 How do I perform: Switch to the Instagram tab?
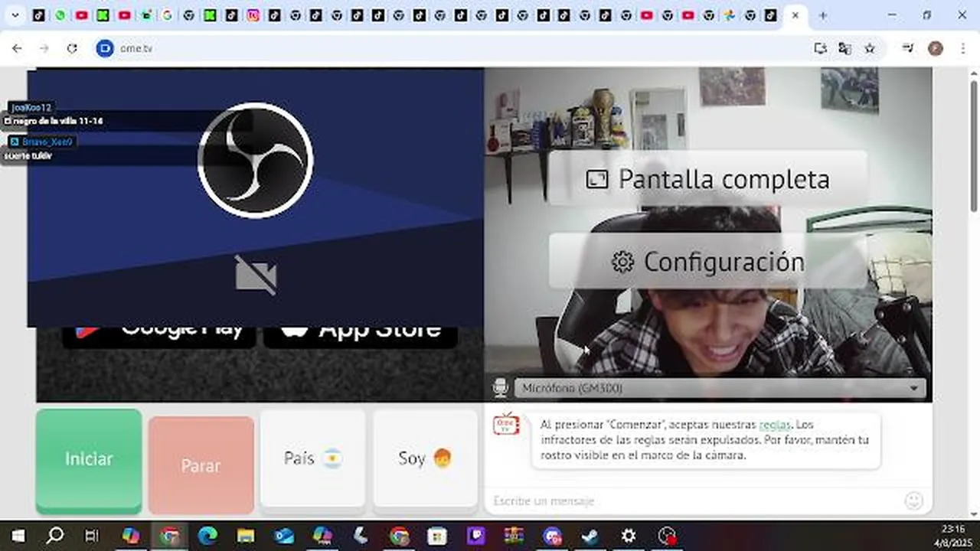click(253, 15)
